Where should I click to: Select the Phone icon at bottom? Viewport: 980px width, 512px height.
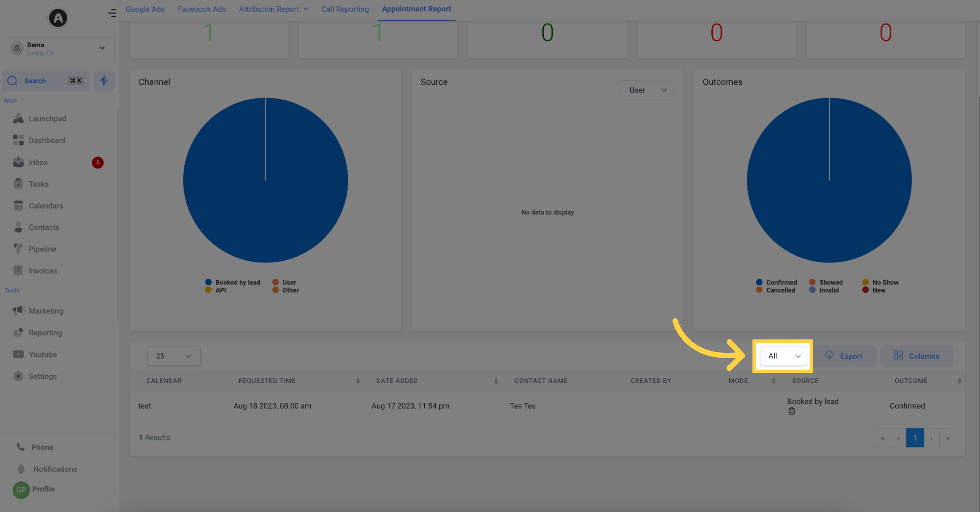[20, 447]
